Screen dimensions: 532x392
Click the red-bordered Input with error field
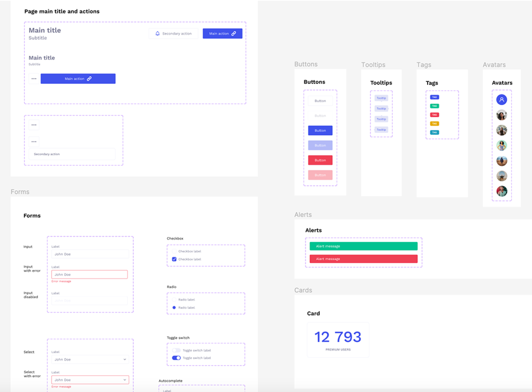[x=90, y=275]
